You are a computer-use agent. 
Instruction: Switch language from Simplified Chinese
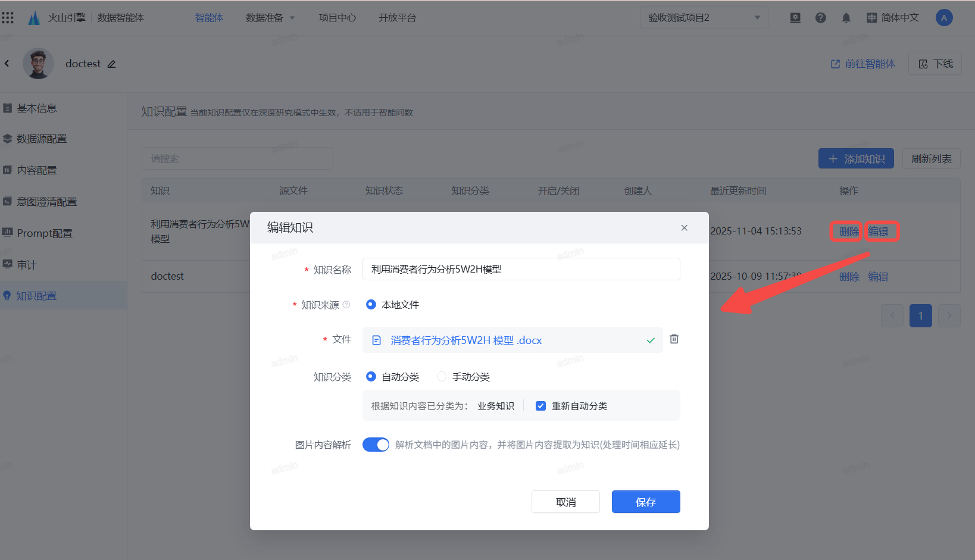893,18
